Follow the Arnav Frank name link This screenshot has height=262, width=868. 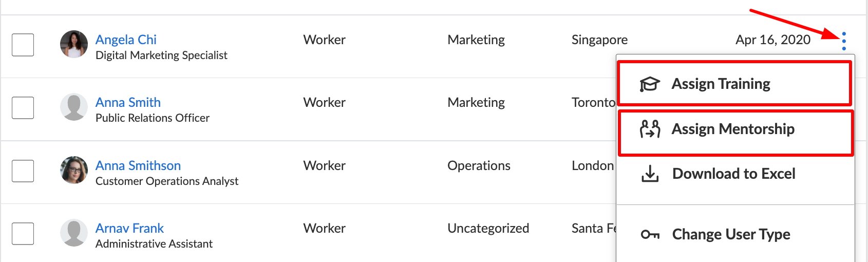tap(129, 228)
